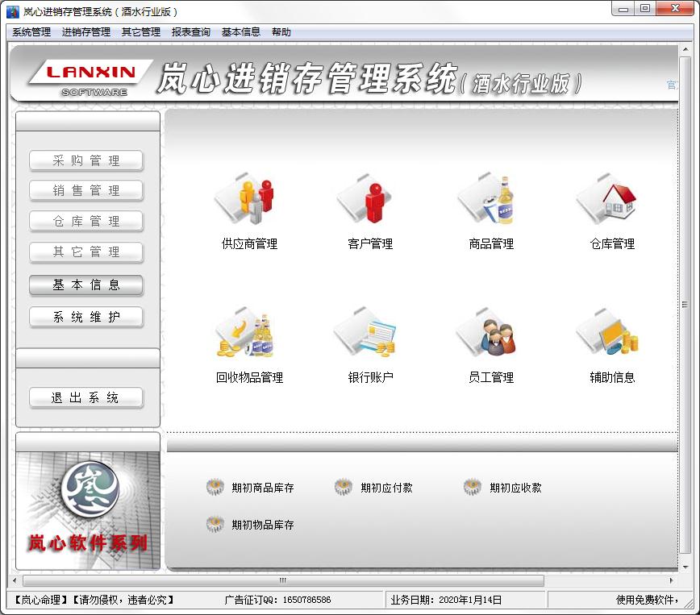Open the 期初应付款 link
Screen dimensions: 700x615
pos(386,488)
